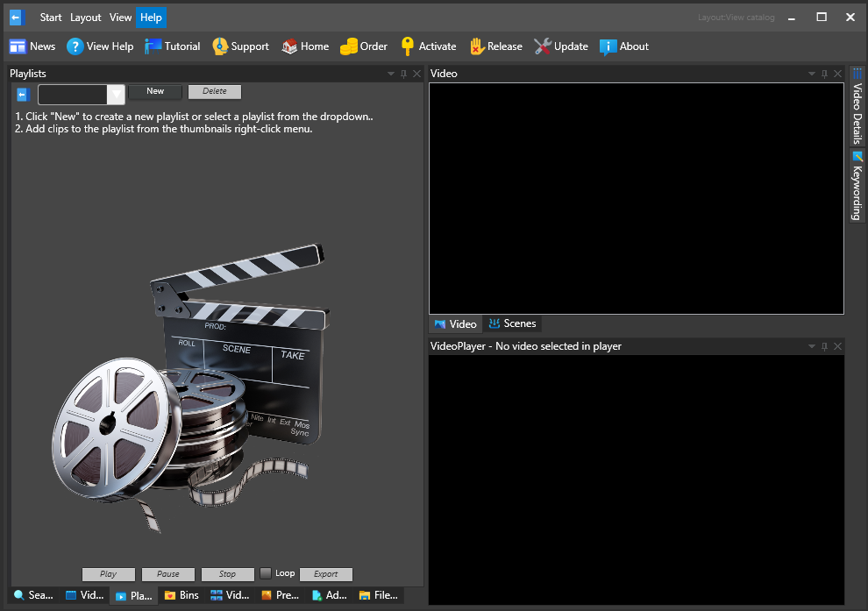Open the View menu tab
This screenshot has width=868, height=611.
[x=120, y=18]
